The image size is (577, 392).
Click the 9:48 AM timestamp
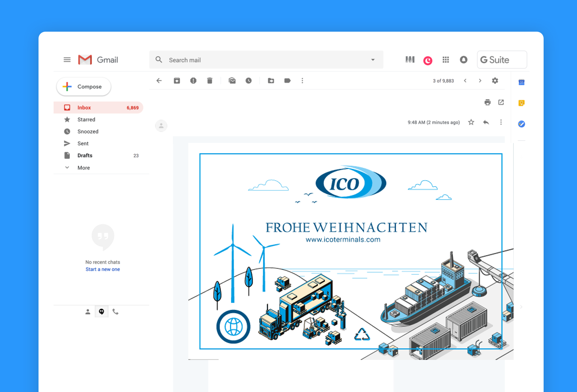[434, 122]
